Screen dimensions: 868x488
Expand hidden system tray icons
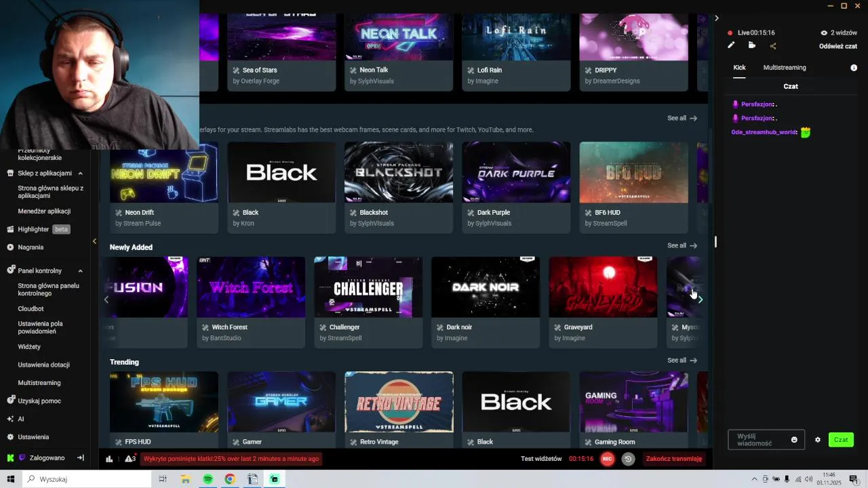point(754,479)
